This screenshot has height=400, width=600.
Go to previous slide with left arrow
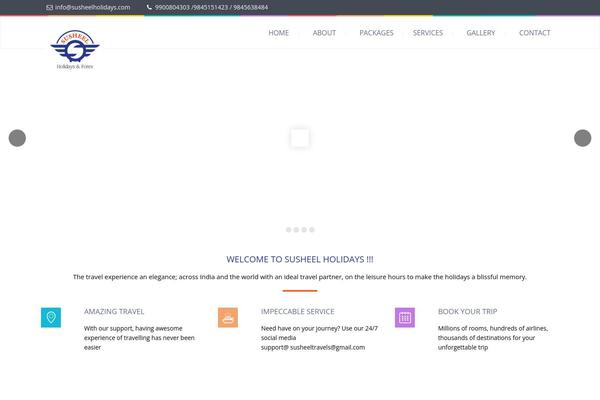(x=17, y=138)
